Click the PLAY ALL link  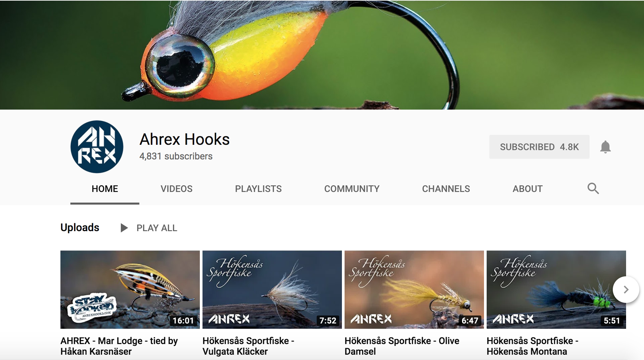tap(157, 228)
